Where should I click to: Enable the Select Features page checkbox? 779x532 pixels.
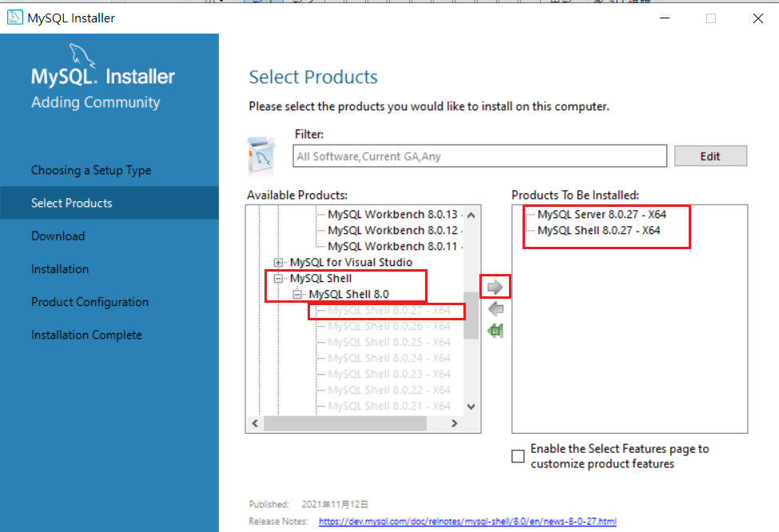coord(518,456)
